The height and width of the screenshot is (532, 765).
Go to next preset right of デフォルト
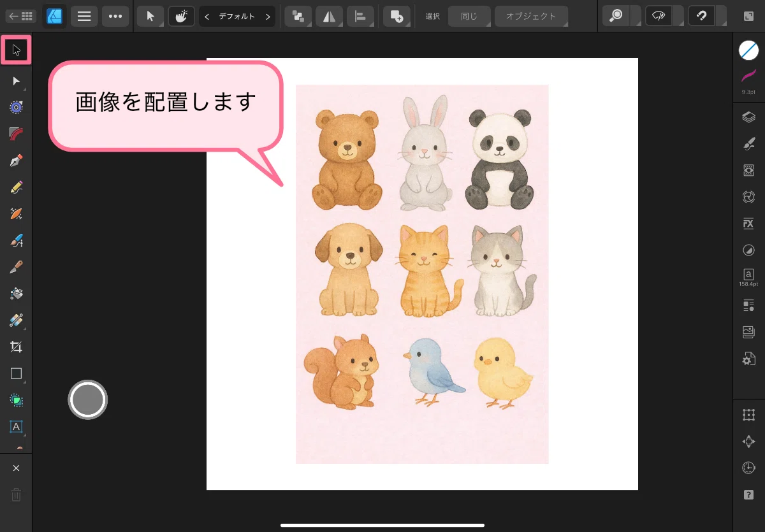(268, 17)
